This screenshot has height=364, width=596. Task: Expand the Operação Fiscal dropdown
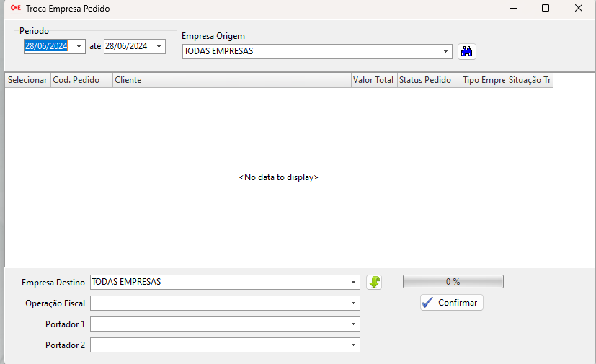click(x=353, y=303)
